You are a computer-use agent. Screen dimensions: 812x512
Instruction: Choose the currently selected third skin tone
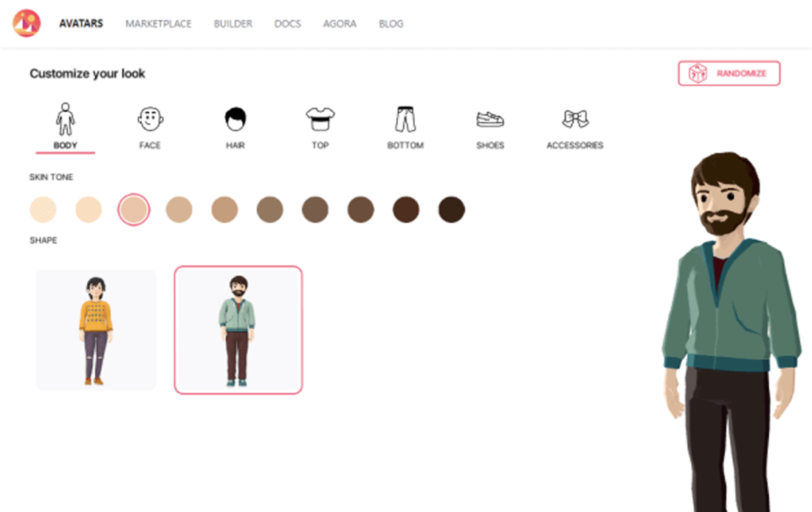coord(134,210)
